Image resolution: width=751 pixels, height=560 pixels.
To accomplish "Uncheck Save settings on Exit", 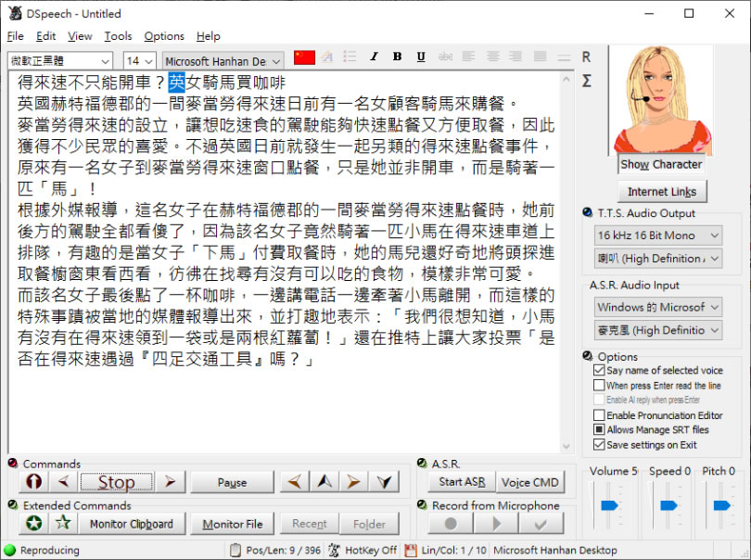I will (x=599, y=445).
